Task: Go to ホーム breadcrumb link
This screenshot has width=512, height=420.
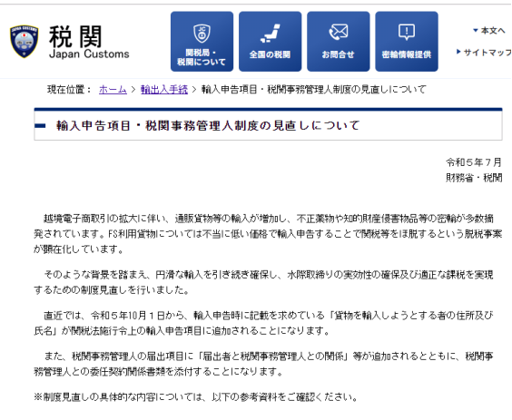Action: pos(113,90)
